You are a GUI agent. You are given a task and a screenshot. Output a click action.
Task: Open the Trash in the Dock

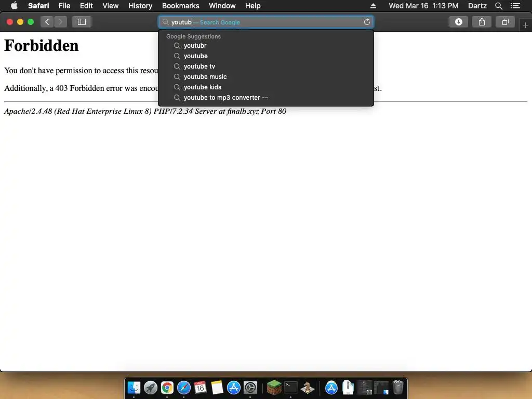click(397, 388)
